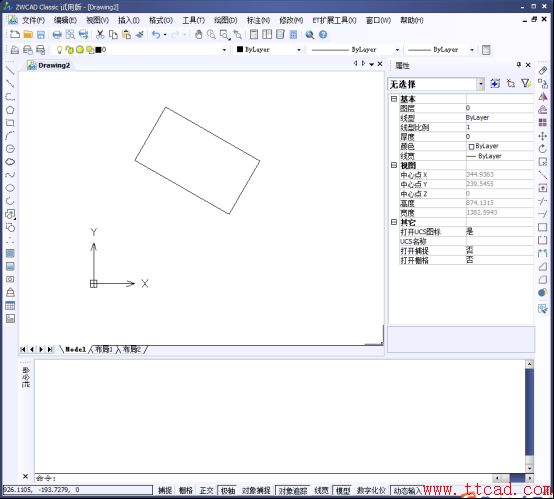Open the ByLayer color dropdown

click(269, 50)
